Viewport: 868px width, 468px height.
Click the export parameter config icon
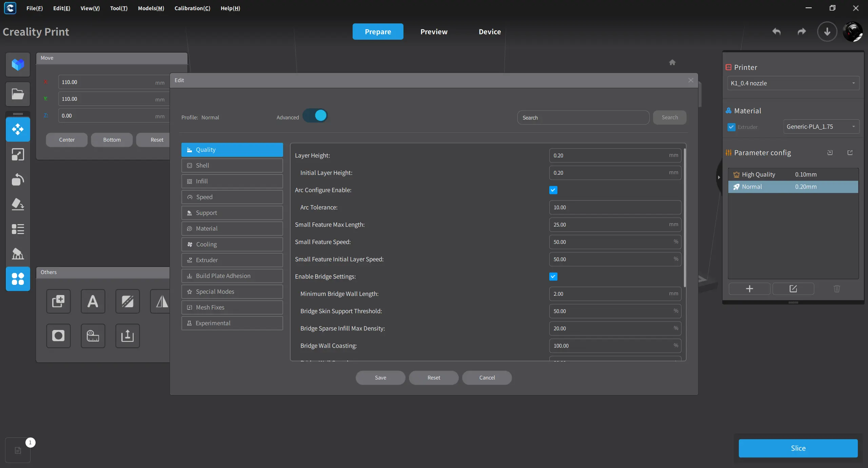click(850, 153)
